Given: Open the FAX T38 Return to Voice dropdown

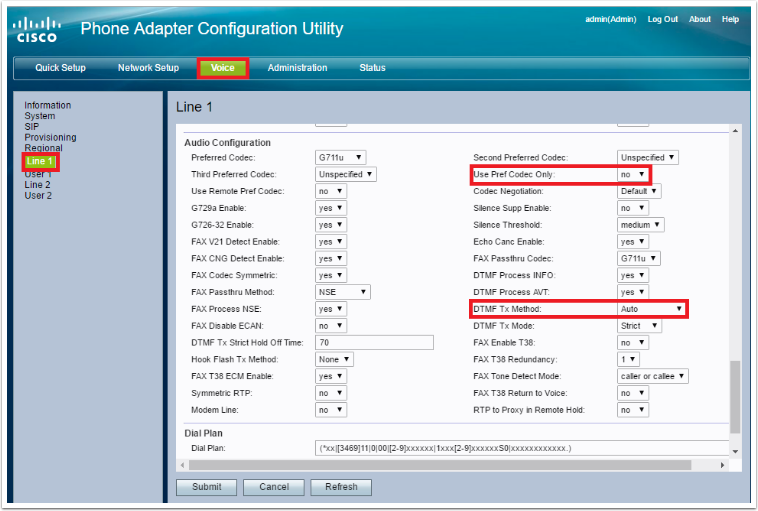Looking at the screenshot, I should pyautogui.click(x=633, y=393).
